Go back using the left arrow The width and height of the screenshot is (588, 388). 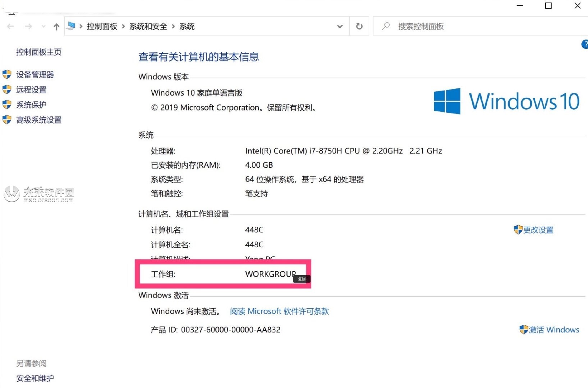pos(10,26)
